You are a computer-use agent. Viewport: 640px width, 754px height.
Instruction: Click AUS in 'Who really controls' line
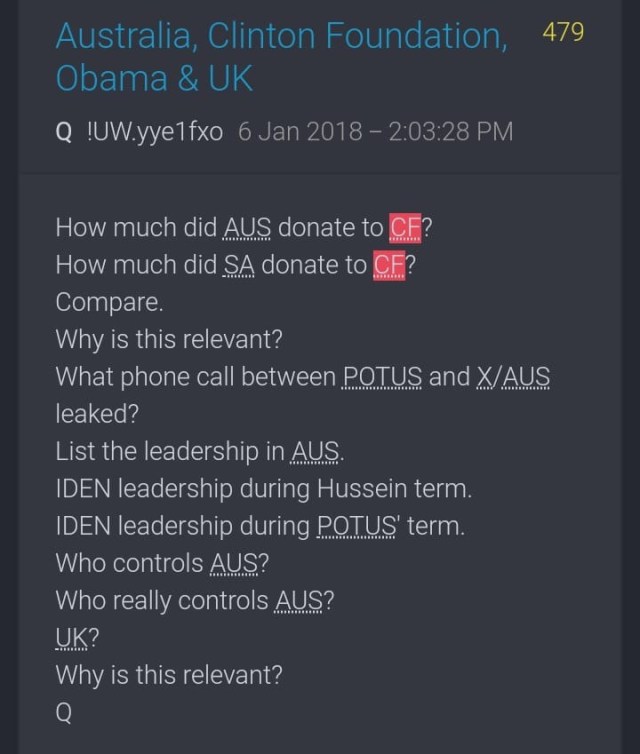click(299, 601)
